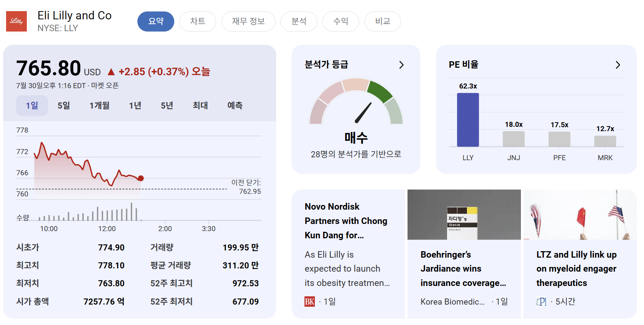The image size is (644, 325).
Task: Switch chart range to 5일
Action: pyautogui.click(x=64, y=105)
